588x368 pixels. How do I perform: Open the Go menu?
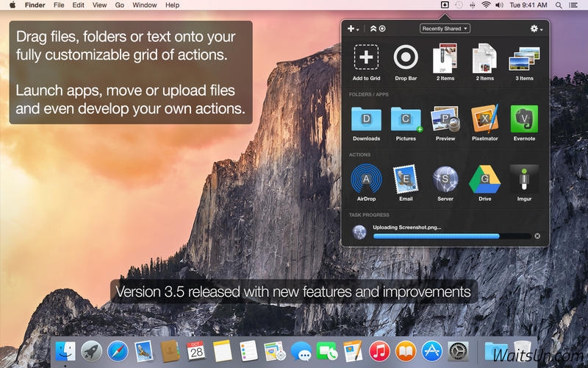tap(120, 5)
